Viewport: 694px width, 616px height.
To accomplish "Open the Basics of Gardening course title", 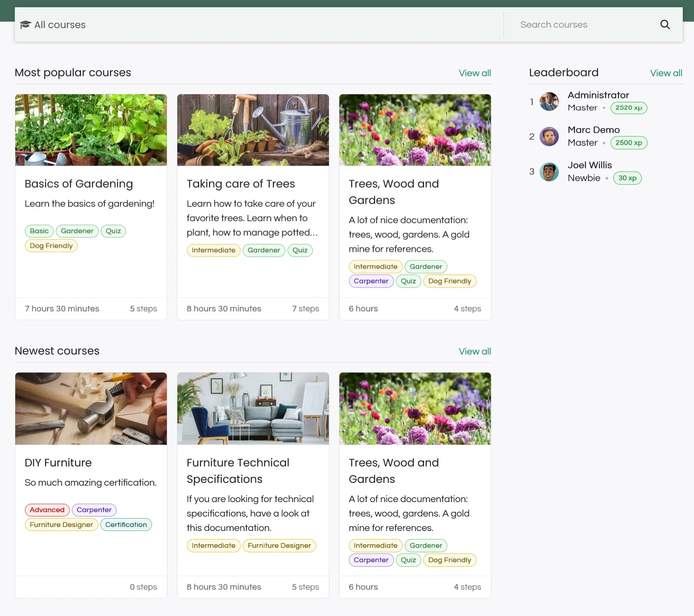I will (79, 184).
